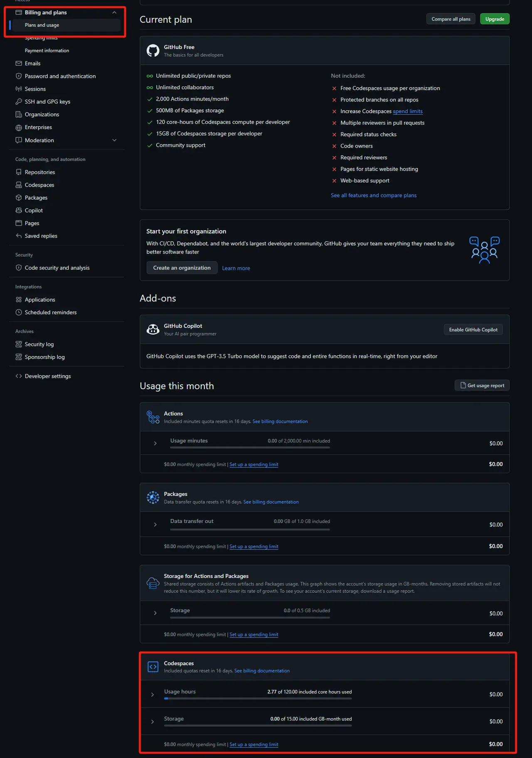This screenshot has width=532, height=758.
Task: Click the Actions workflow icon in usage
Action: [x=153, y=417]
